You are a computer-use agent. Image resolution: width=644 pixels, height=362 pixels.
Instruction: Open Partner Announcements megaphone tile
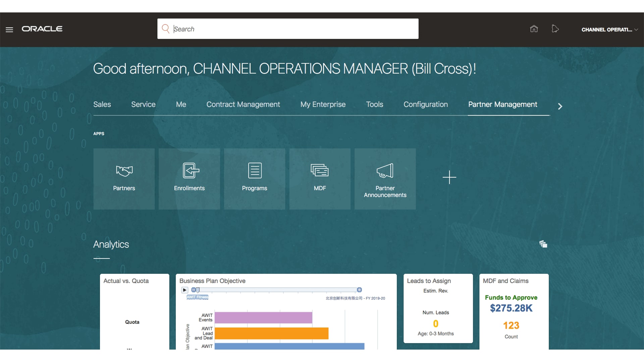tap(385, 179)
